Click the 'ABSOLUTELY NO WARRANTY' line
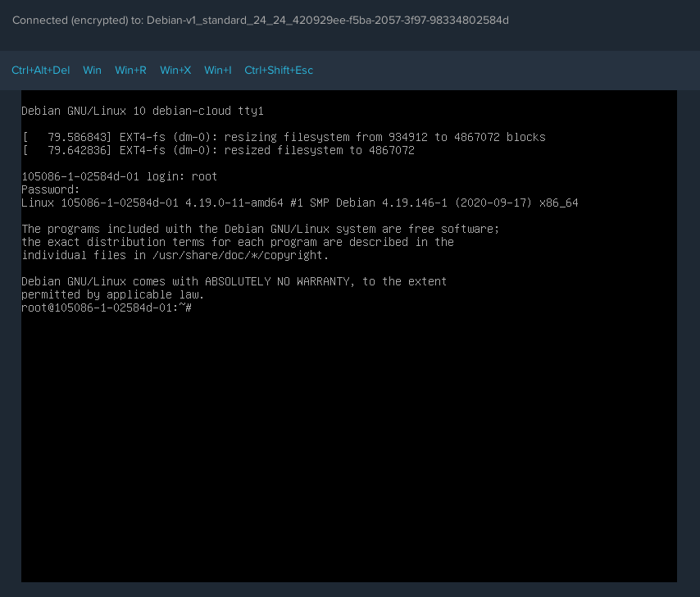The image size is (700, 597). (234, 281)
